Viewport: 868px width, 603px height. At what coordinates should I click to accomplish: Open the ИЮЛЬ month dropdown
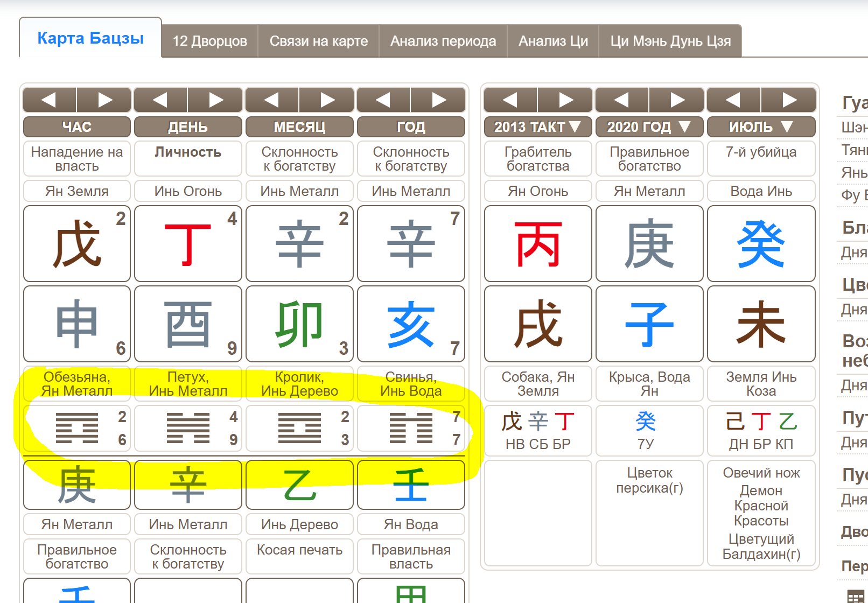point(761,127)
